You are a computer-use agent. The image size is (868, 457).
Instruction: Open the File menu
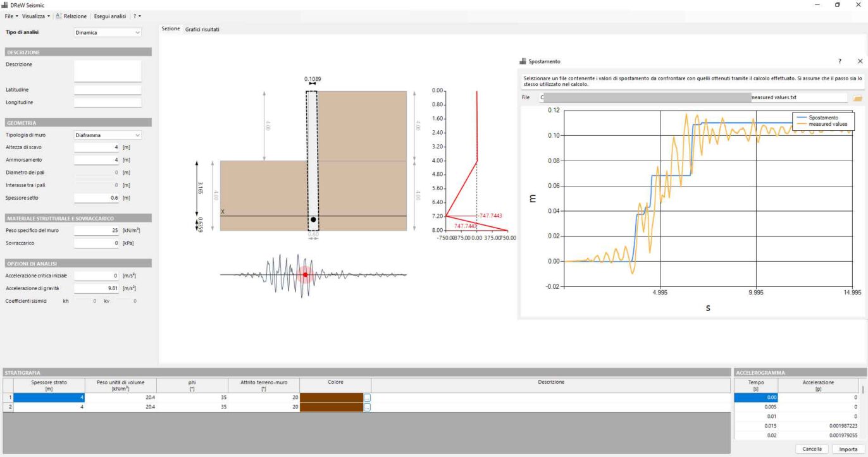[11, 16]
